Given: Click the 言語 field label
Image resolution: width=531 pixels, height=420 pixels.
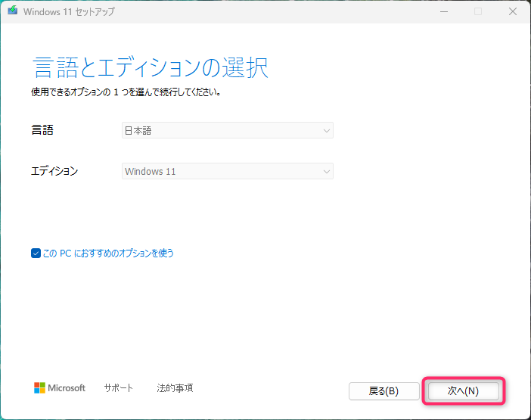Looking at the screenshot, I should click(x=42, y=130).
